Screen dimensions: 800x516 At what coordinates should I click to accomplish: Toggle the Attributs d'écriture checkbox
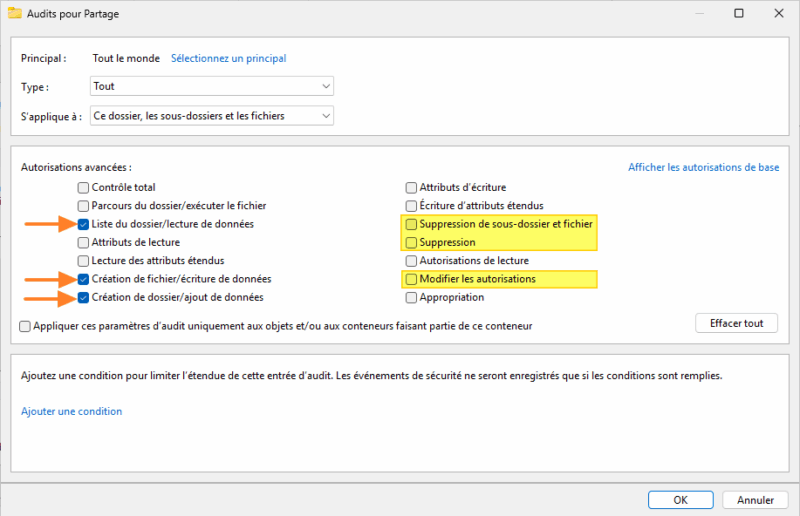(x=411, y=187)
